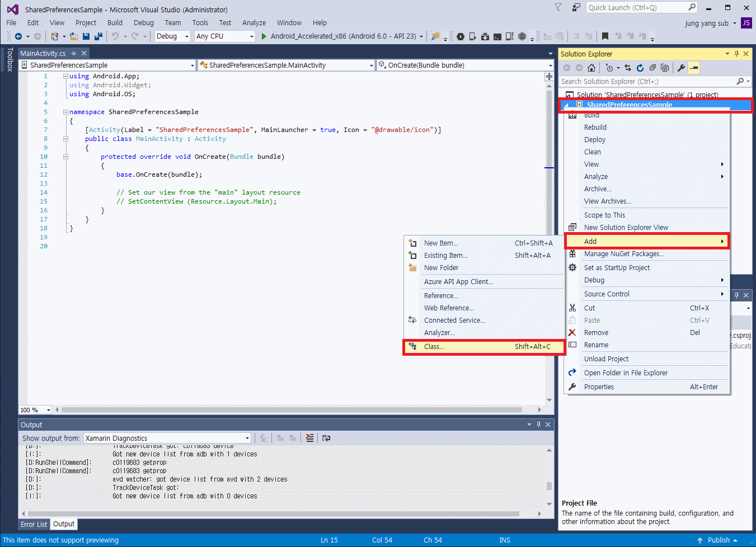Click the code editor horizontal scrollbar
Screen dimensions: 756x547
(291, 410)
